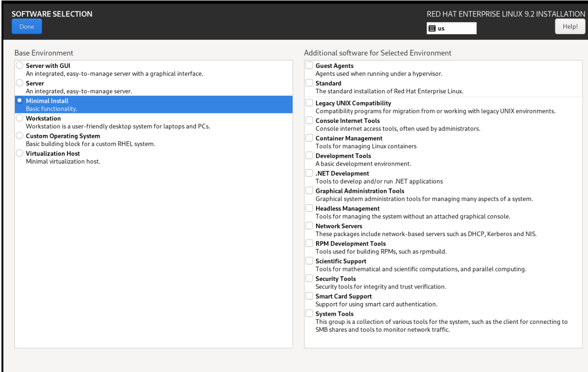Select Server with GUI radio button
This screenshot has height=372, width=588.
coord(19,65)
